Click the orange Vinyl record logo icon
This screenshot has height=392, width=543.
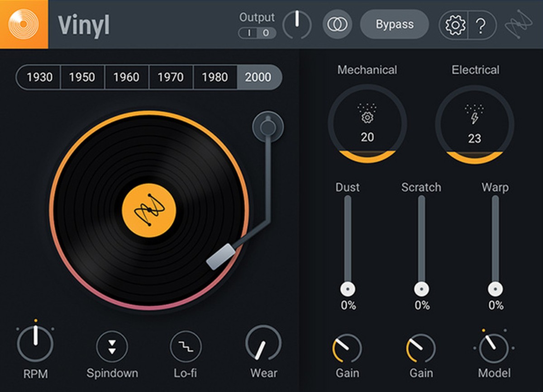pos(24,24)
